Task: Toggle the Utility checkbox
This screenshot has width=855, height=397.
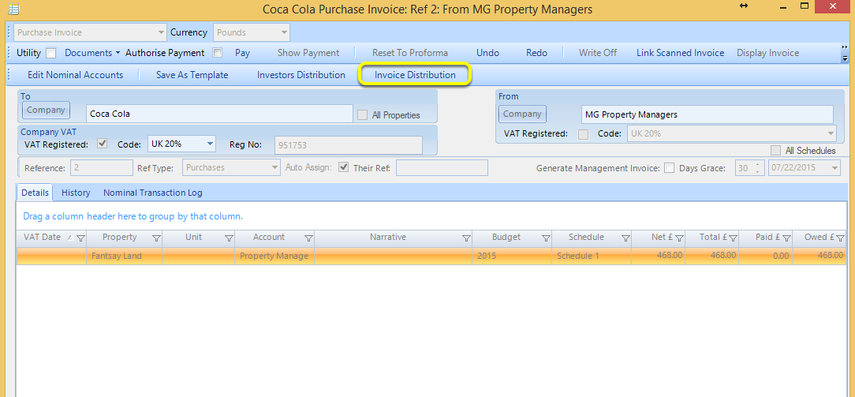Action: pos(51,53)
